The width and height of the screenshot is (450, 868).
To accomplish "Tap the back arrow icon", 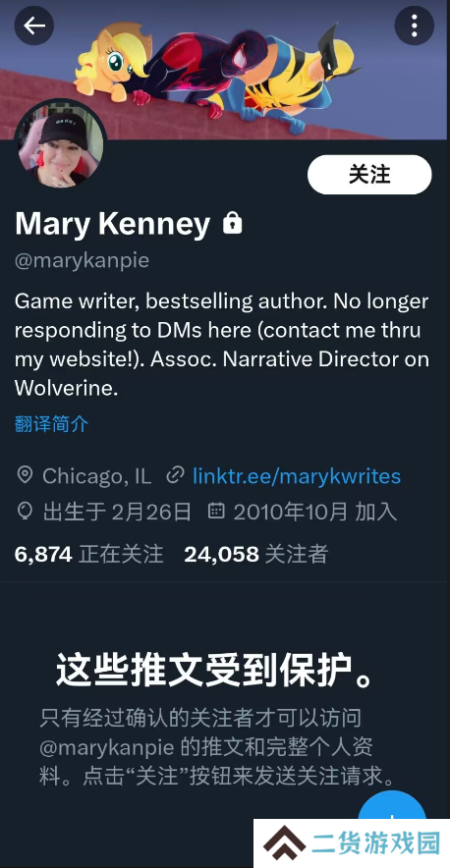I will click(x=33, y=26).
